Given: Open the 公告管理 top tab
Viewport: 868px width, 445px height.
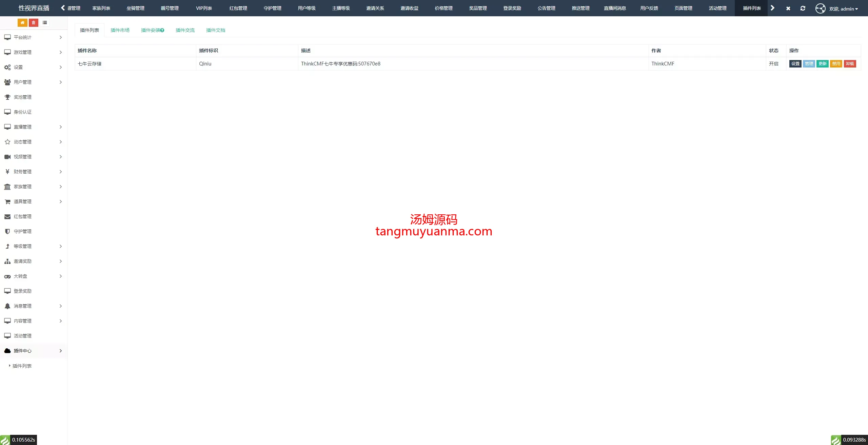Looking at the screenshot, I should click(546, 8).
